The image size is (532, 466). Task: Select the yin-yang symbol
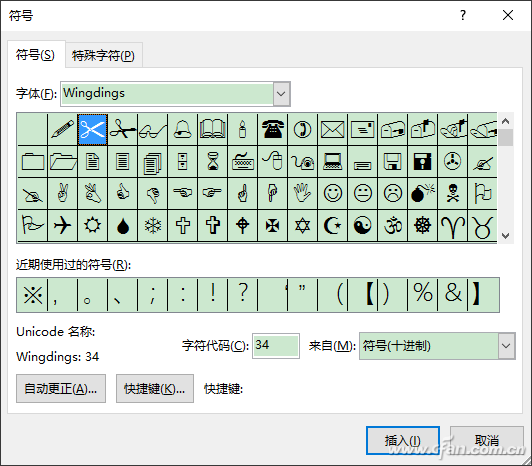tap(362, 225)
